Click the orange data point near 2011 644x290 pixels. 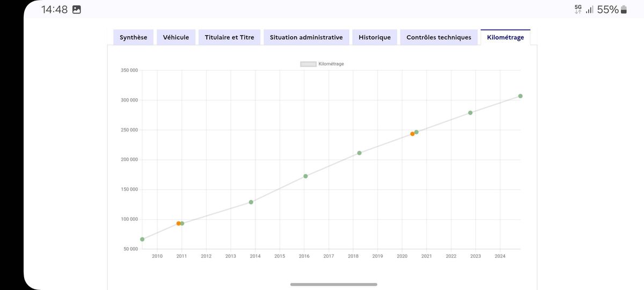[x=179, y=223]
